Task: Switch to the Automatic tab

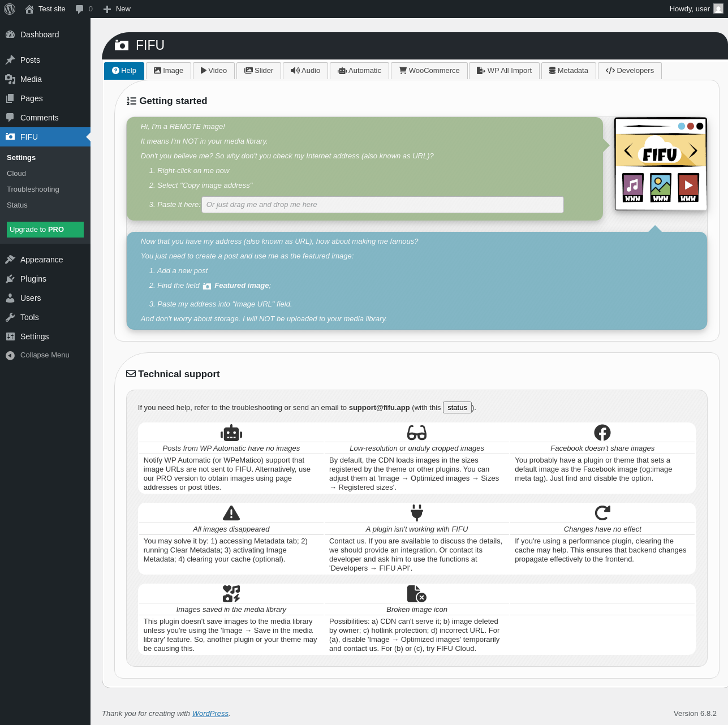Action: [x=360, y=71]
